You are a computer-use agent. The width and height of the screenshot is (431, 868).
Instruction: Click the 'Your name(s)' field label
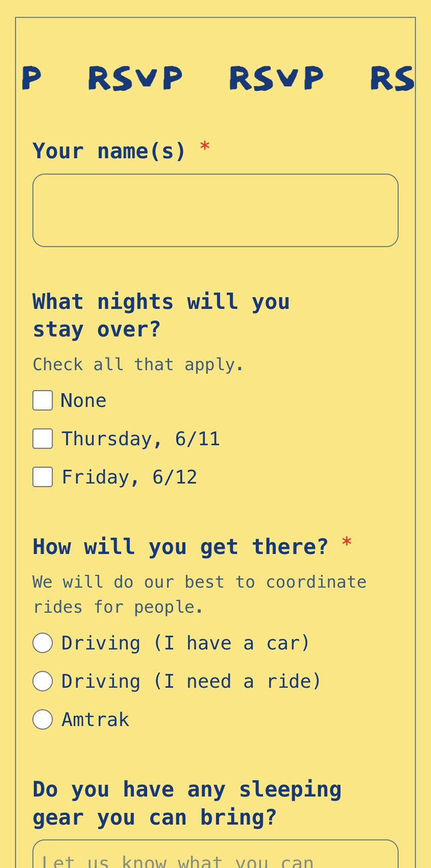(x=109, y=151)
